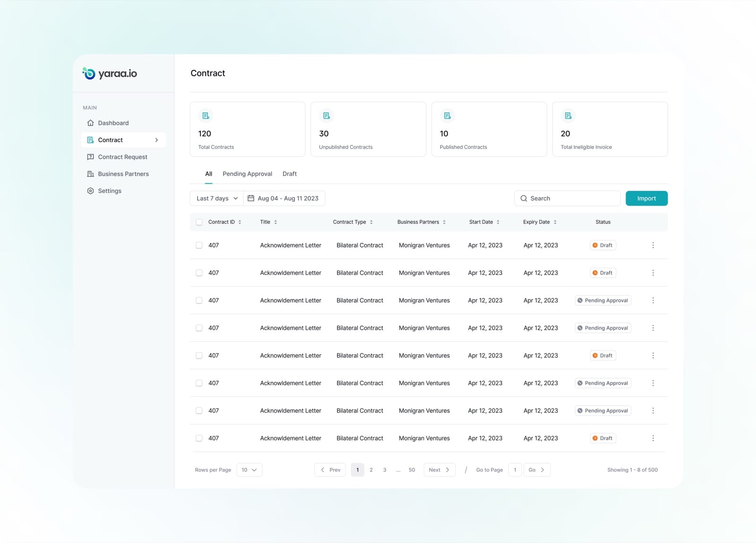Screen dimensions: 756x543
Task: Expand the Contract sidebar chevron
Action: click(156, 140)
